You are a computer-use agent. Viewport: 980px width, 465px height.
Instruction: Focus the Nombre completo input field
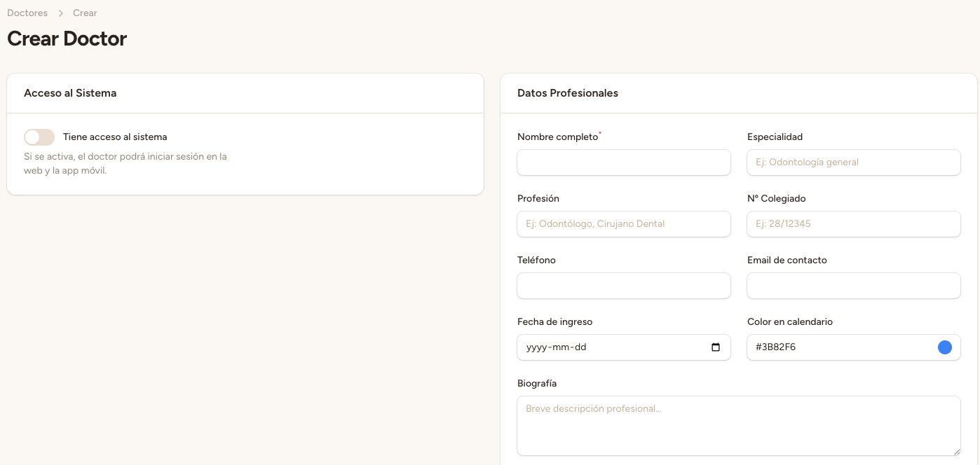tap(624, 162)
